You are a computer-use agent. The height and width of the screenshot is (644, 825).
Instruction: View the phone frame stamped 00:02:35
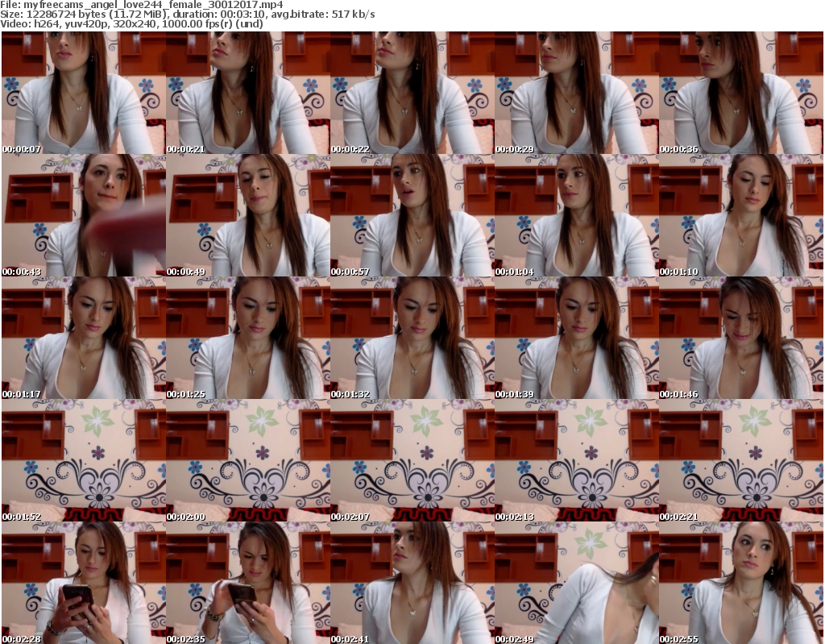248,583
